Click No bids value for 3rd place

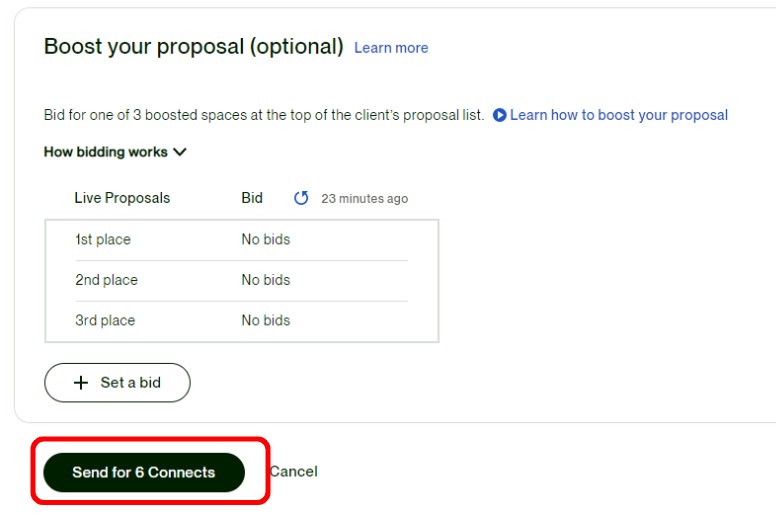(x=266, y=321)
